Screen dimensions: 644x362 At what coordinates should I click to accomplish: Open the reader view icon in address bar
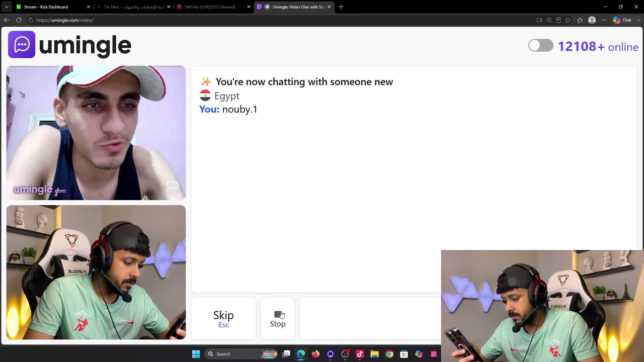[x=558, y=20]
